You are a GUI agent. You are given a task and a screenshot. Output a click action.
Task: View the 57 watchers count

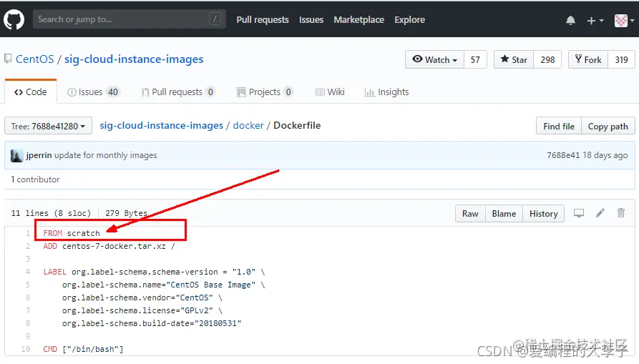pyautogui.click(x=475, y=59)
